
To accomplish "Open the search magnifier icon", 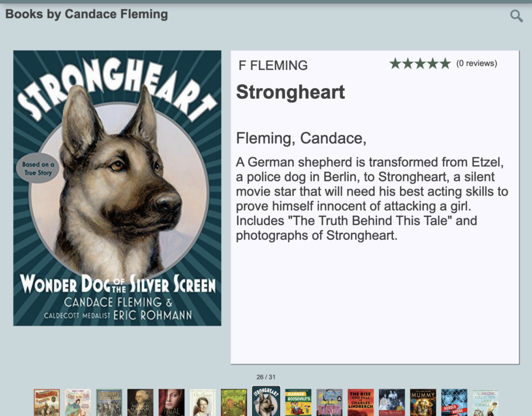I will 516,16.
